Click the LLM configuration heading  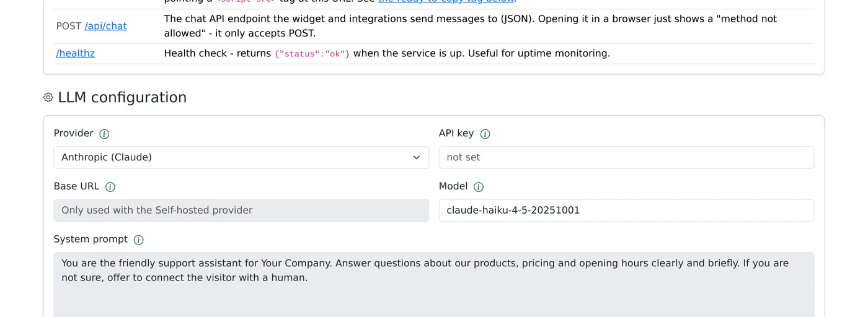pyautogui.click(x=122, y=97)
